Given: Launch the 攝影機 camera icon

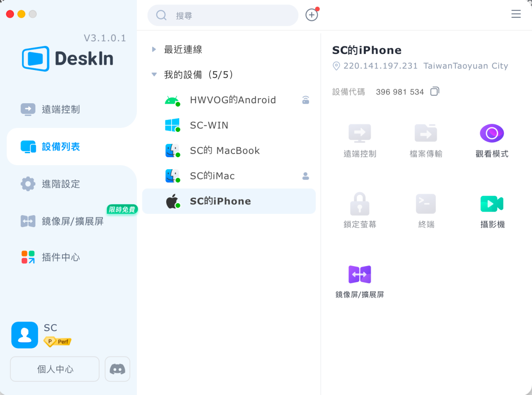Looking at the screenshot, I should tap(492, 204).
